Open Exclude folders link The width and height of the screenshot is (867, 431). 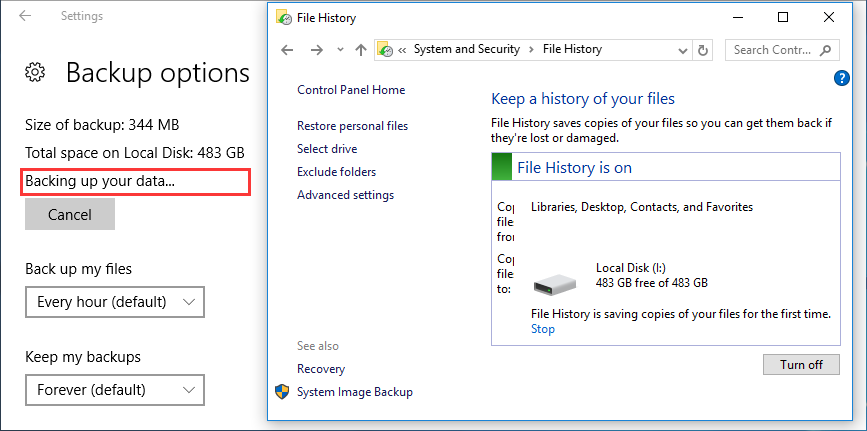[336, 172]
